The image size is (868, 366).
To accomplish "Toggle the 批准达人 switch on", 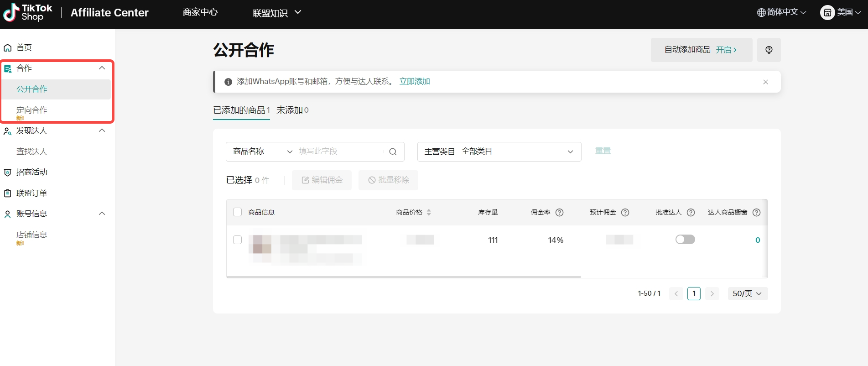I will [x=685, y=240].
